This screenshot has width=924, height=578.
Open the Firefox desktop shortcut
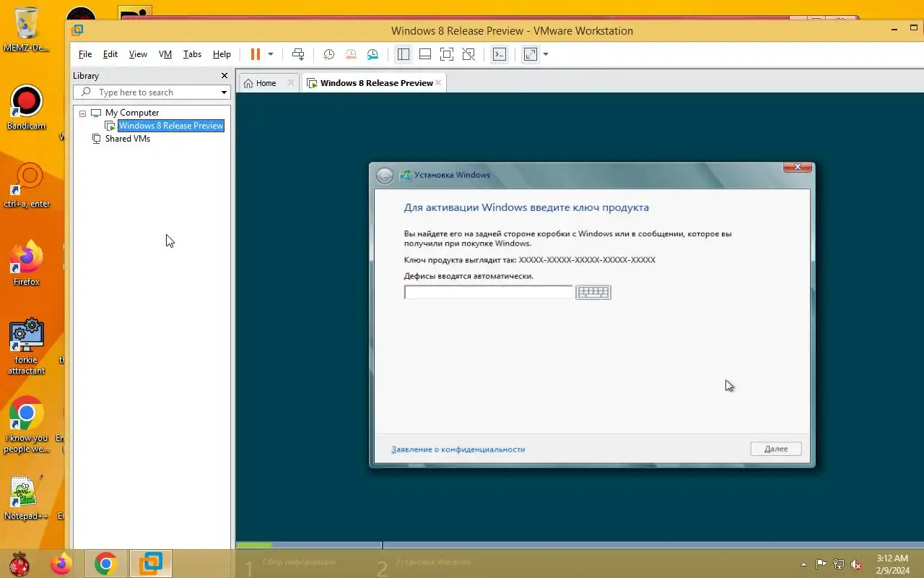[27, 262]
